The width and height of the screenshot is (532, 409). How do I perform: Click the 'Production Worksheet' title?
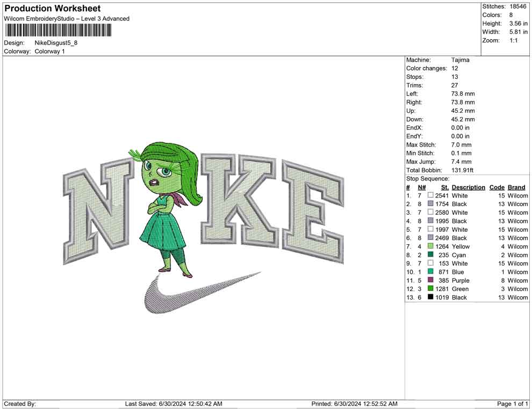coord(53,9)
